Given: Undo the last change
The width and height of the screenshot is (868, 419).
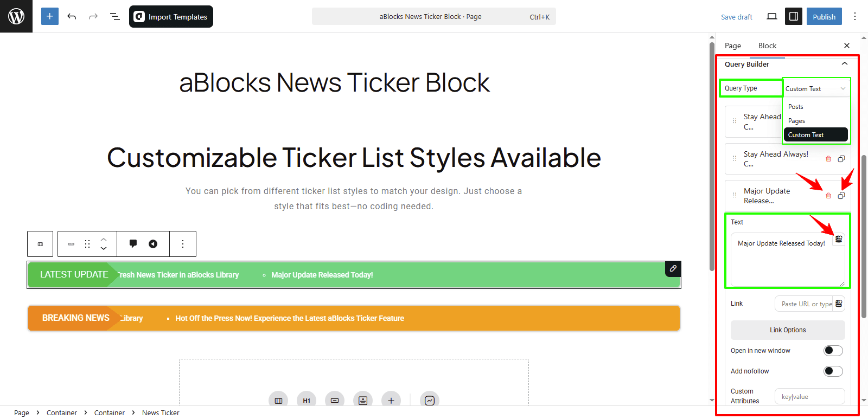Looking at the screenshot, I should pyautogui.click(x=72, y=16).
